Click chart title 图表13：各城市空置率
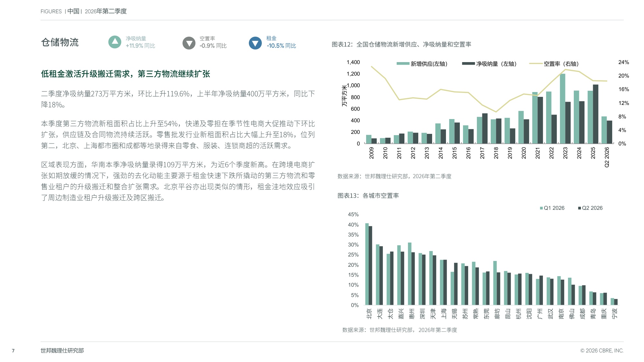Image resolution: width=644 pixels, height=362 pixels. pyautogui.click(x=368, y=196)
